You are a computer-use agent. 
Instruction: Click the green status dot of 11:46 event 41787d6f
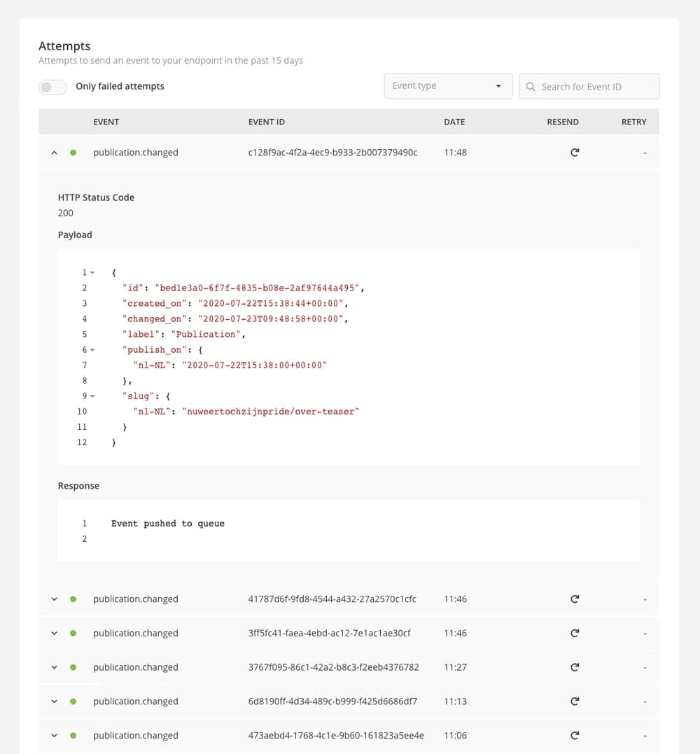tap(73, 599)
